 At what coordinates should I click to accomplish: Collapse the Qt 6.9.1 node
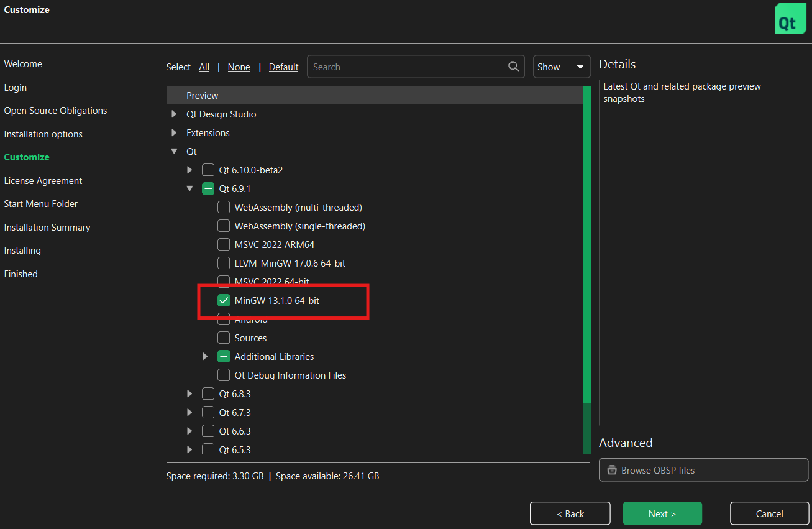click(x=189, y=188)
